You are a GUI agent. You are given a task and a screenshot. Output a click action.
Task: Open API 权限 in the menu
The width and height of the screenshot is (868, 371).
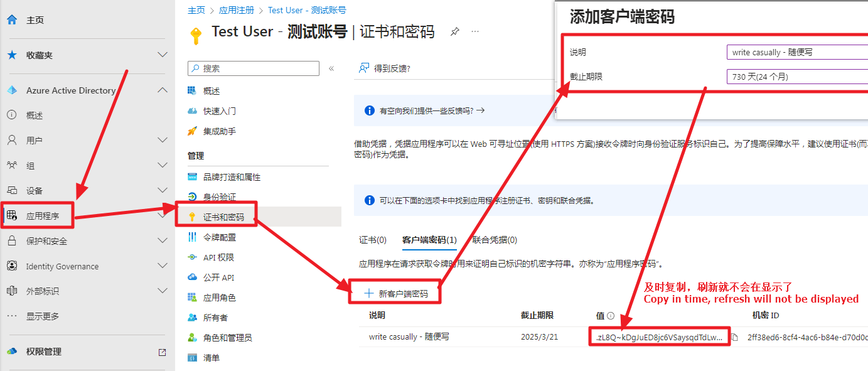point(218,257)
